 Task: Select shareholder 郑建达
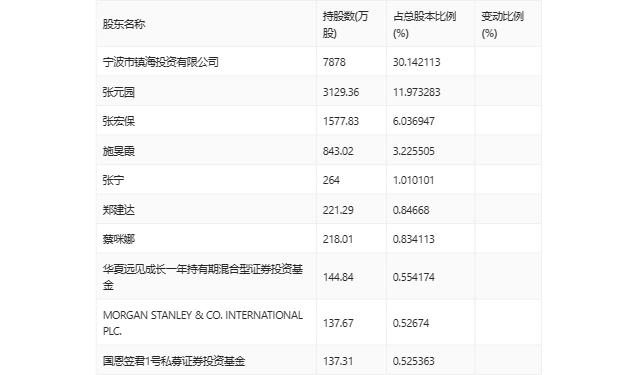119,210
